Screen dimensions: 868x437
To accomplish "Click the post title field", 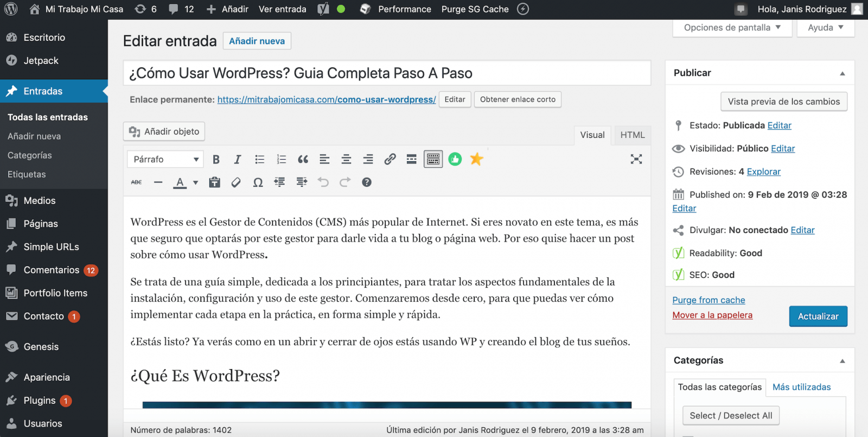I will pyautogui.click(x=387, y=73).
